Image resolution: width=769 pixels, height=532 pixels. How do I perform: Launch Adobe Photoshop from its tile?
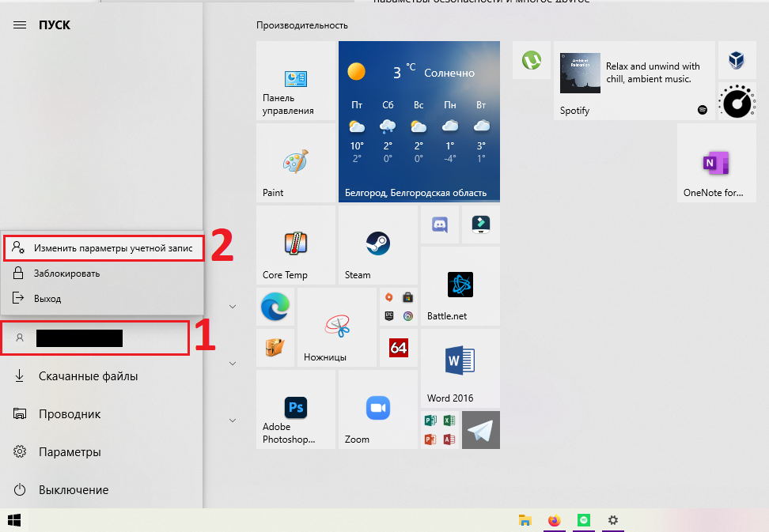tap(296, 409)
